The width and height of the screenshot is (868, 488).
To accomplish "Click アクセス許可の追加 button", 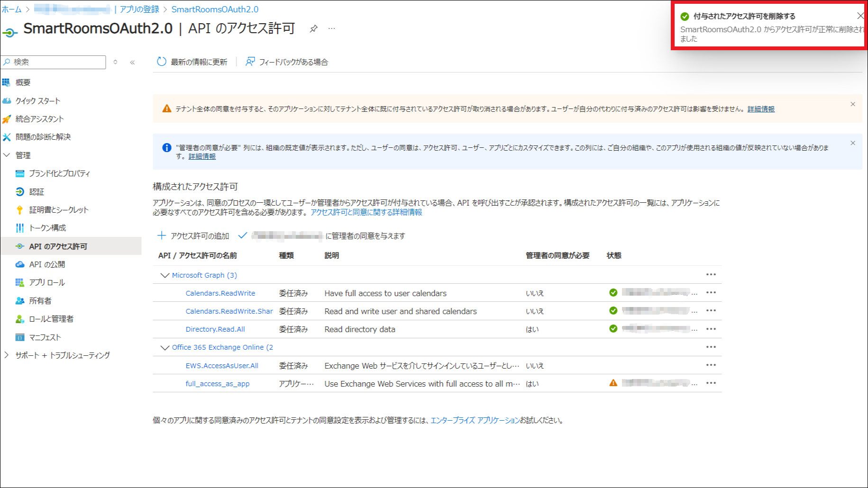I will pos(193,236).
